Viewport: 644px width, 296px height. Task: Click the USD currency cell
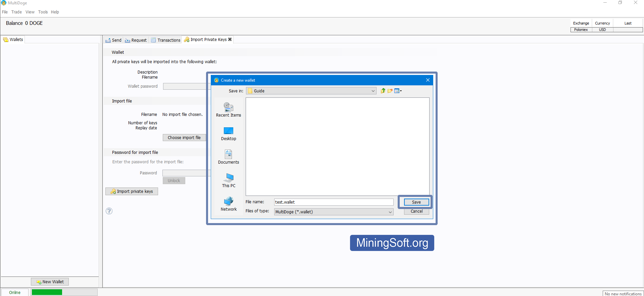click(x=602, y=30)
